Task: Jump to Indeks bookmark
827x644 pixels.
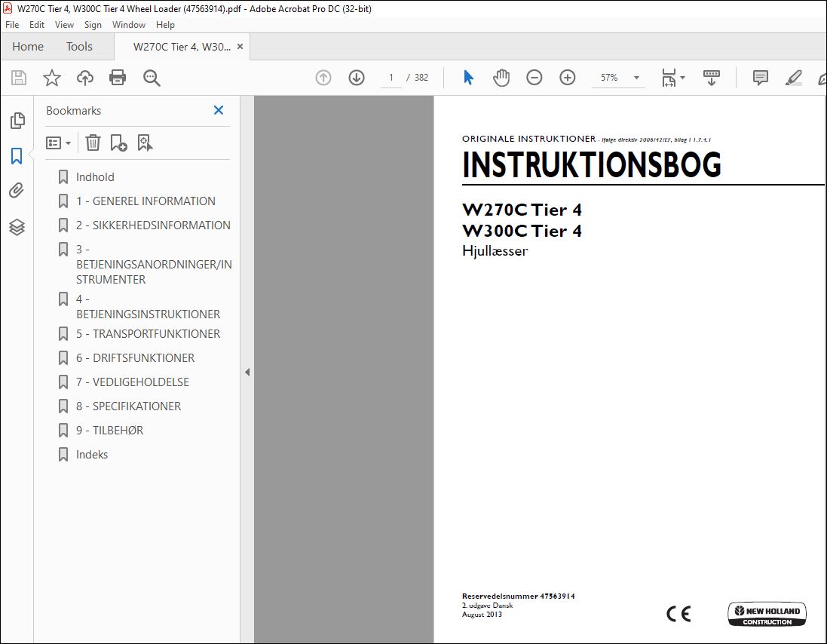Action: click(92, 455)
